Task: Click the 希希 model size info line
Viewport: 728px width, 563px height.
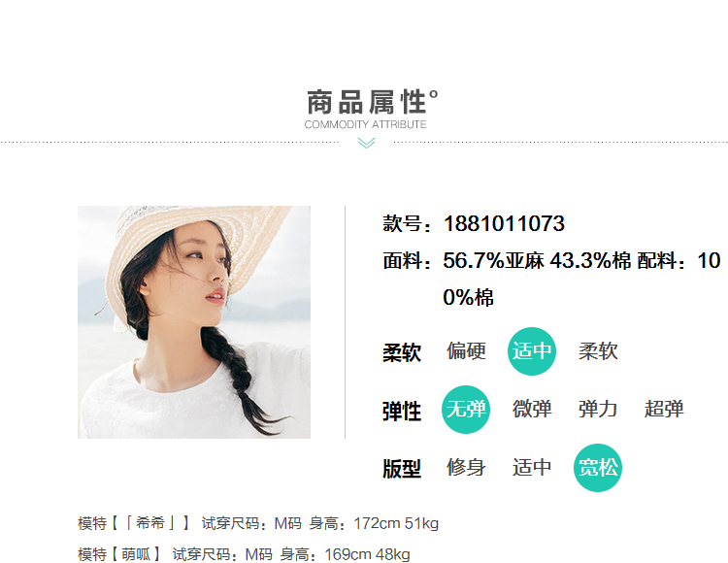Action: [x=258, y=523]
